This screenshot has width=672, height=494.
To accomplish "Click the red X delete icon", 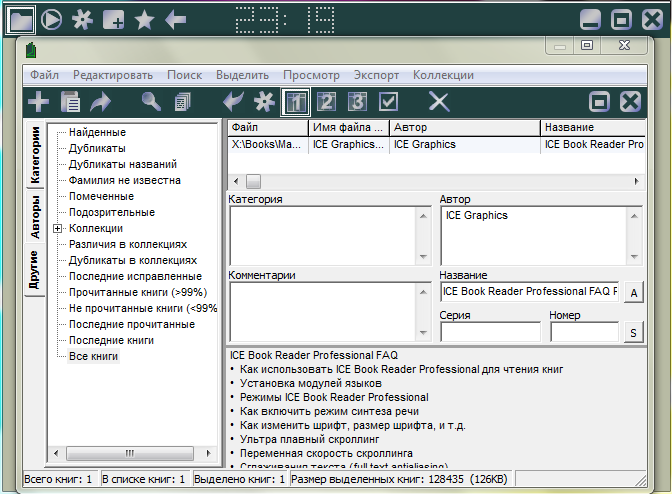I will (438, 101).
